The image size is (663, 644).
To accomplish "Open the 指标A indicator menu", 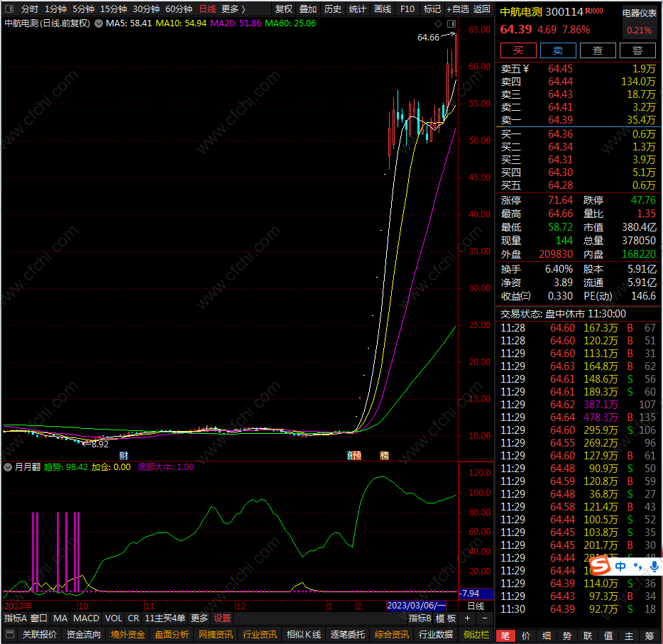I will point(16,618).
